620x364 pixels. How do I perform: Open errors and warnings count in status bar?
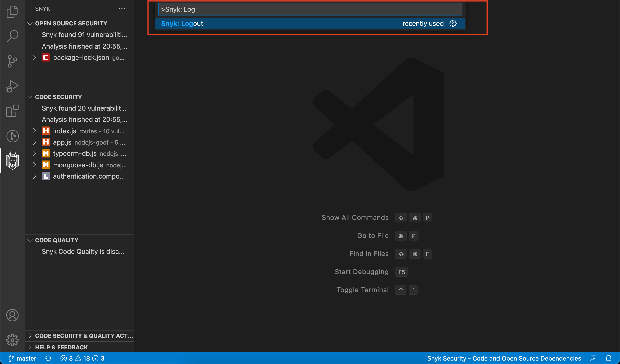pos(82,358)
